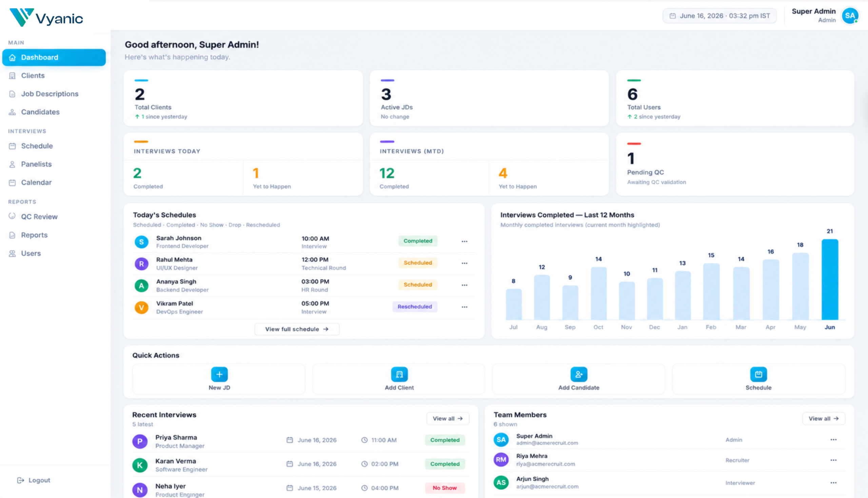Image resolution: width=868 pixels, height=498 pixels.
Task: Click the Schedule quick action icon
Action: pyautogui.click(x=758, y=375)
